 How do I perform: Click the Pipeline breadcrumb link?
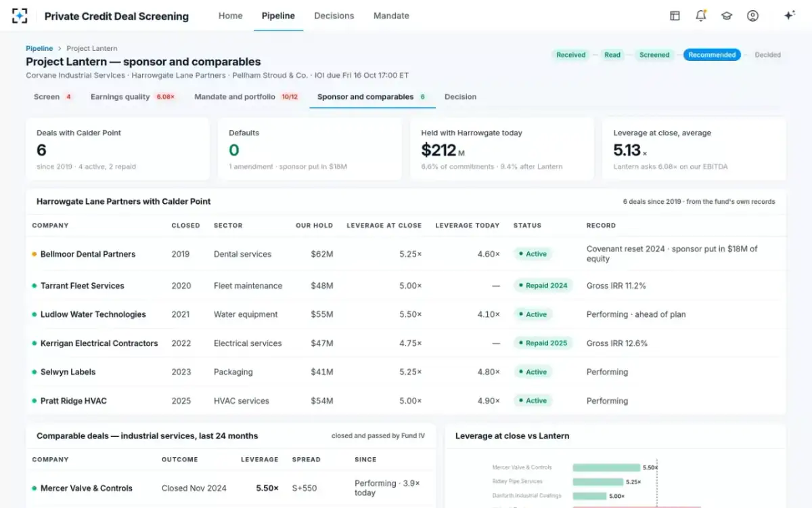click(39, 48)
